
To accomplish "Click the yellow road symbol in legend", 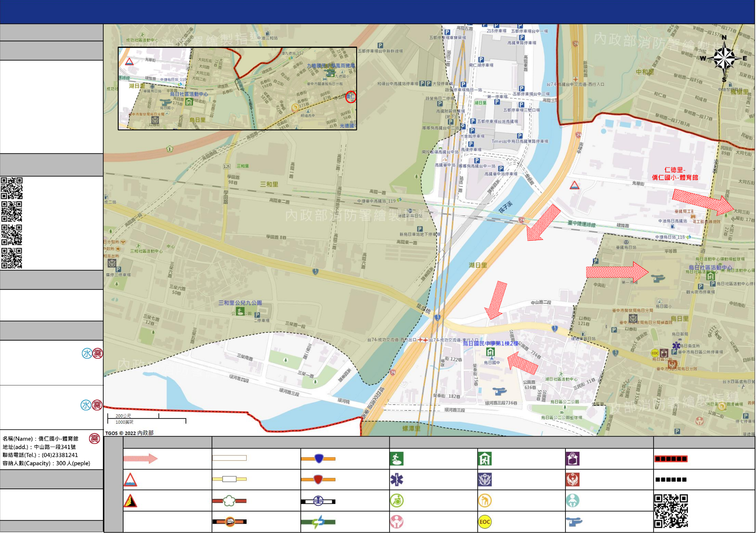I will click(229, 479).
